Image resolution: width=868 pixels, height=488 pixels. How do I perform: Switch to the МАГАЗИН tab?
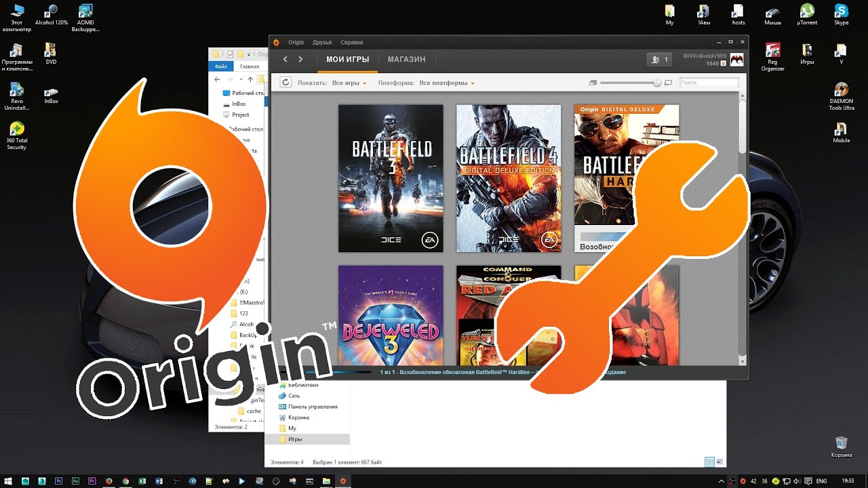[x=407, y=60]
